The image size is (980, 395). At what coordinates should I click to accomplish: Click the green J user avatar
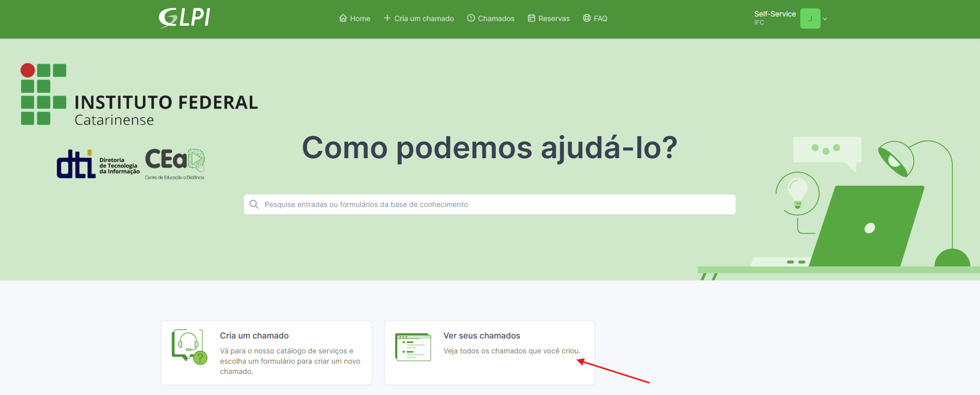click(810, 18)
